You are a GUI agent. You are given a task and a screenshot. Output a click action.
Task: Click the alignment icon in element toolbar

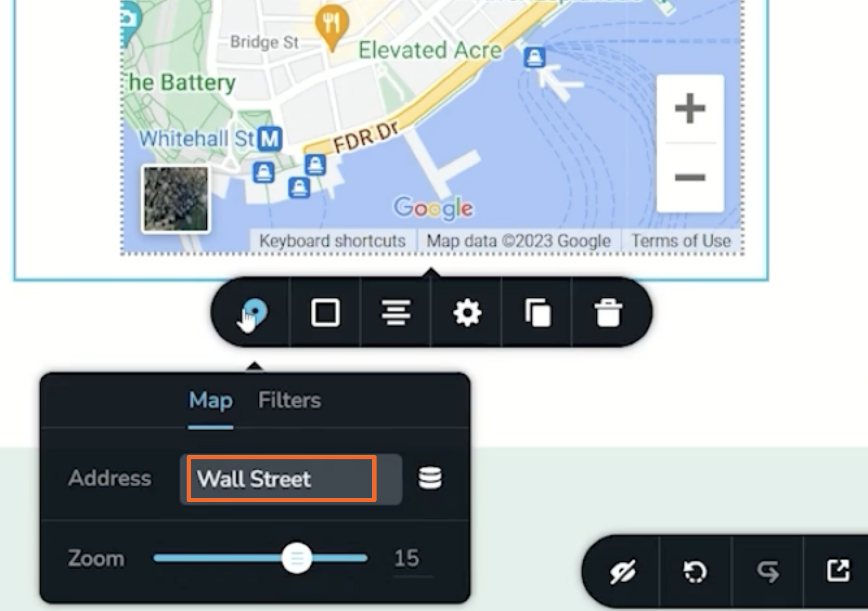pos(396,313)
